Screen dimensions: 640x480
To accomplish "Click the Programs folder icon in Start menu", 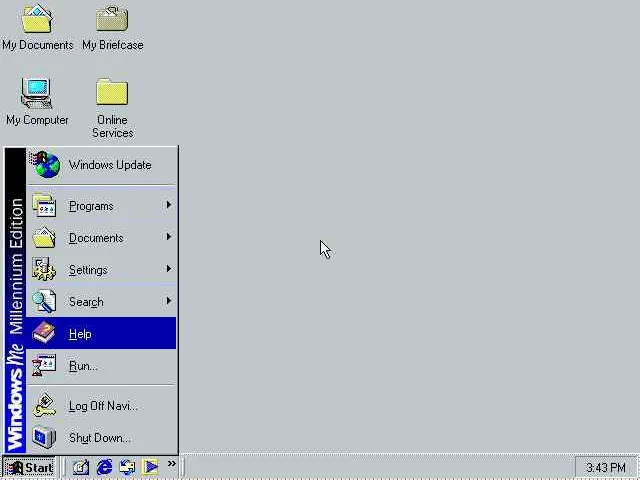I will pos(44,205).
